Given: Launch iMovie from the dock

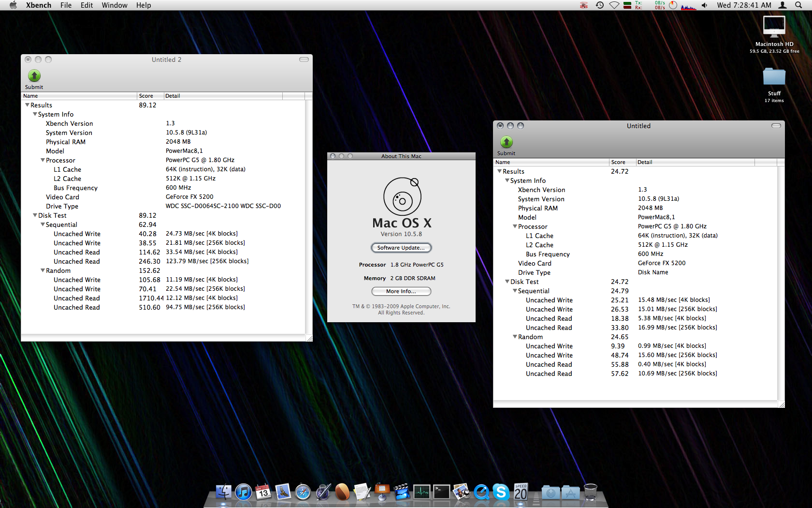Looking at the screenshot, I should click(x=402, y=492).
